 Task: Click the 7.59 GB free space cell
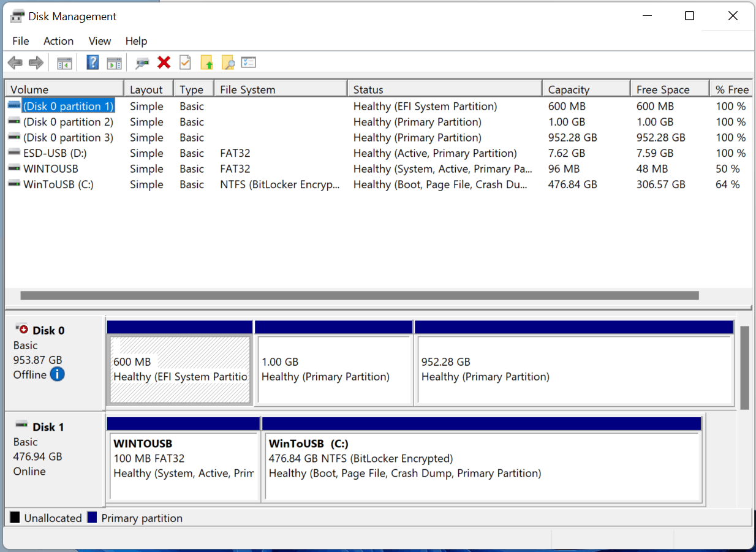tap(655, 153)
